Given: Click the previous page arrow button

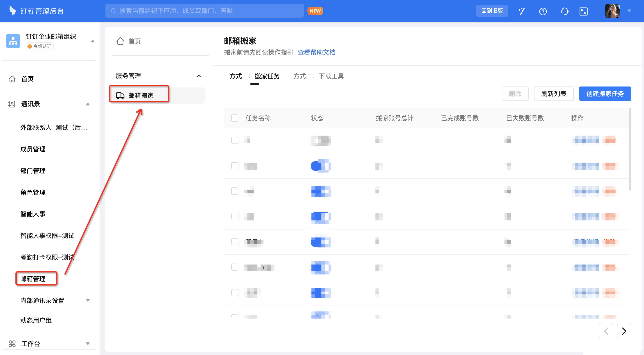Looking at the screenshot, I should click(x=606, y=331).
